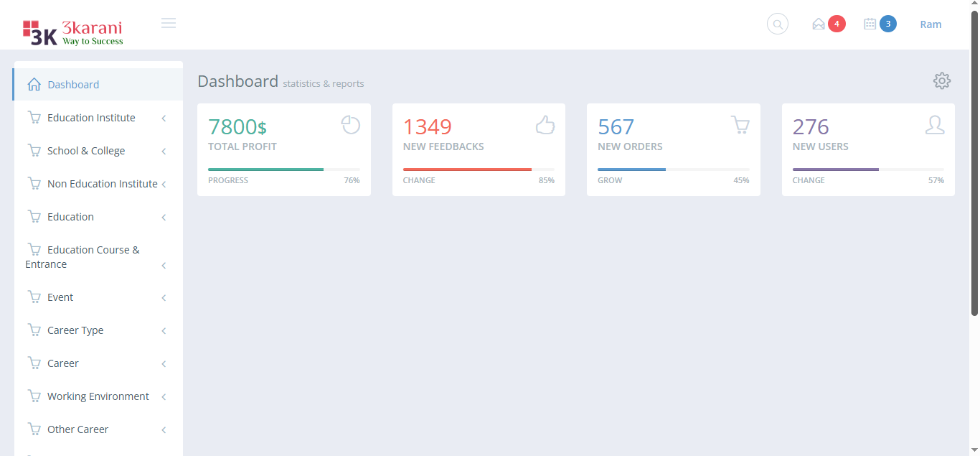The image size is (980, 456).
Task: Select Dashboard in the sidebar
Action: 73,85
